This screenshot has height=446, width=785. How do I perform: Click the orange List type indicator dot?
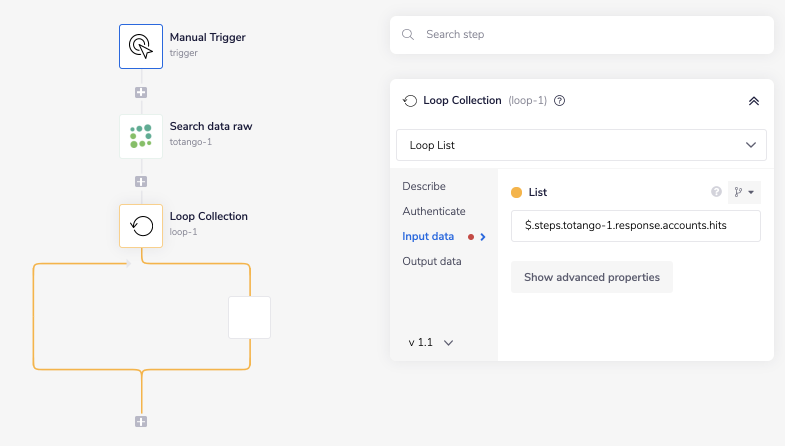[517, 192]
